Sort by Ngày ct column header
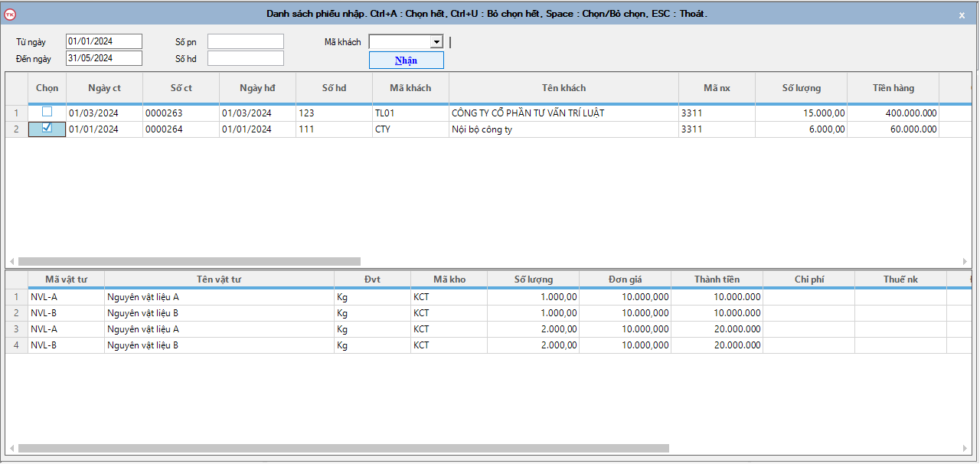Viewport: 980px width, 464px height. pos(104,88)
